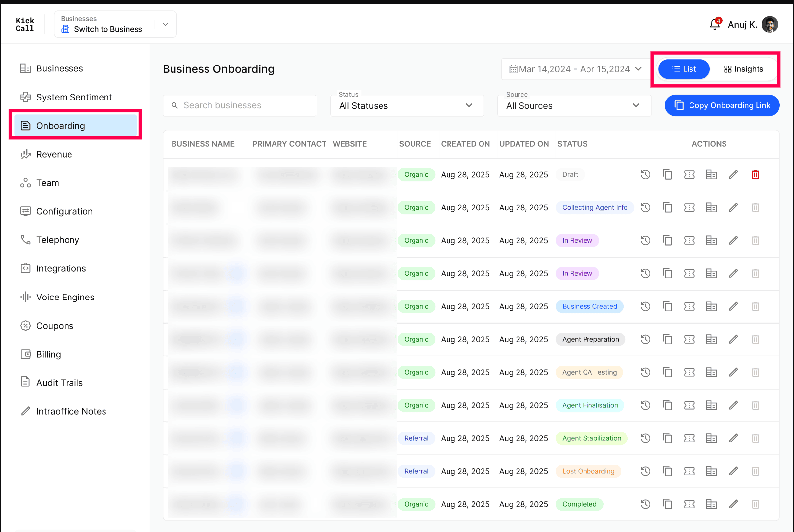Open Anuj K. profile avatar
Screen dimensions: 794x532
tap(770, 24)
